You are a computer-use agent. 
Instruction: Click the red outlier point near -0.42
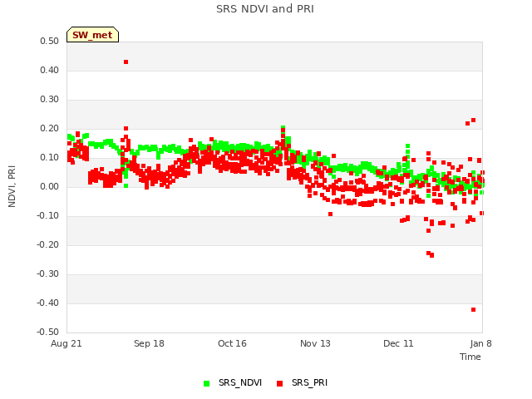(473, 310)
